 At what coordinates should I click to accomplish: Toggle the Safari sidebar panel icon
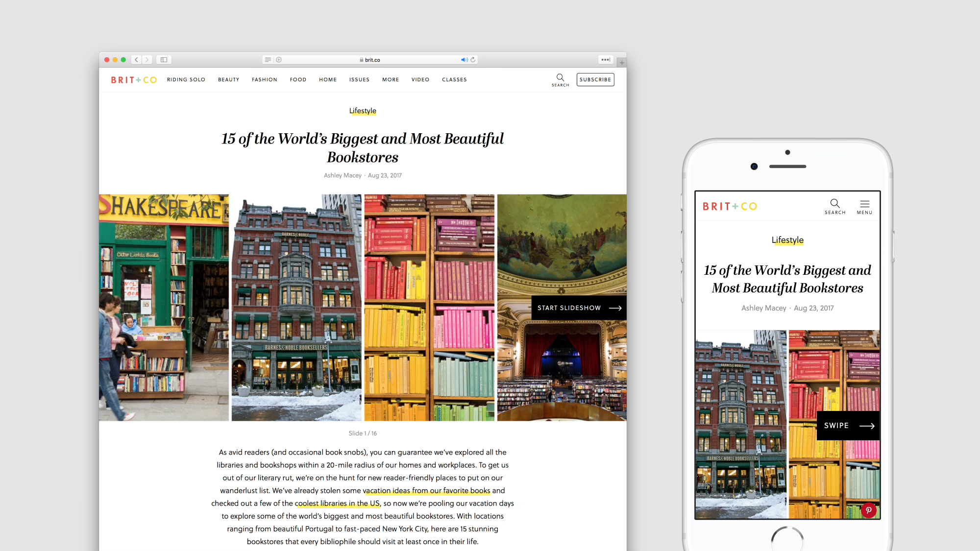[x=164, y=60]
